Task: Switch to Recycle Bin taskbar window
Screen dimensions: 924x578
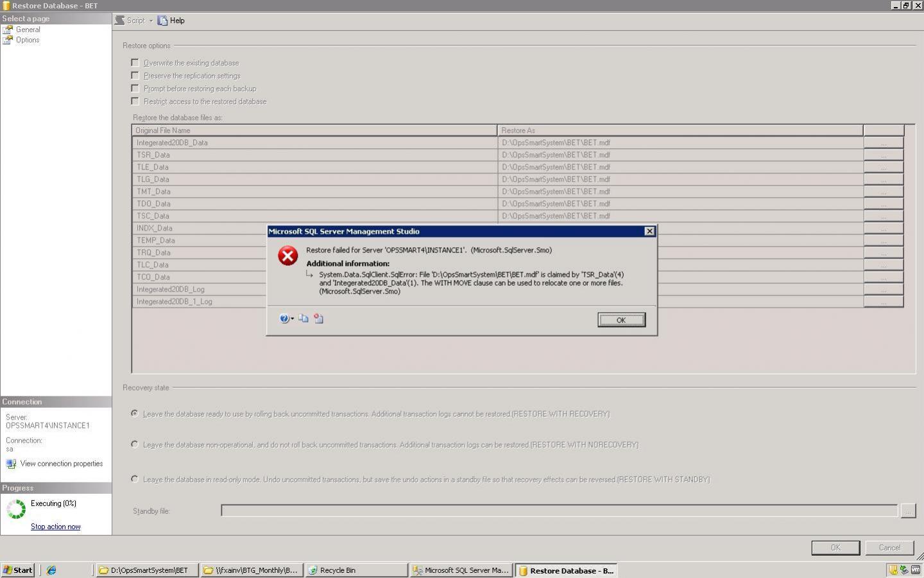Action: pyautogui.click(x=356, y=570)
